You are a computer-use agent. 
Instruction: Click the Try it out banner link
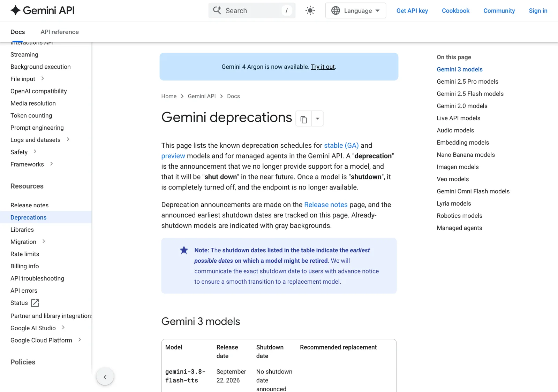[323, 67]
